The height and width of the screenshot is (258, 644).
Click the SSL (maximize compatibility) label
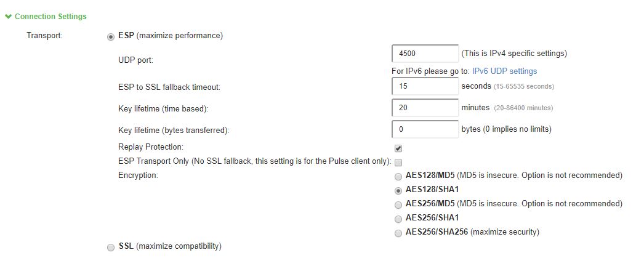pos(169,246)
